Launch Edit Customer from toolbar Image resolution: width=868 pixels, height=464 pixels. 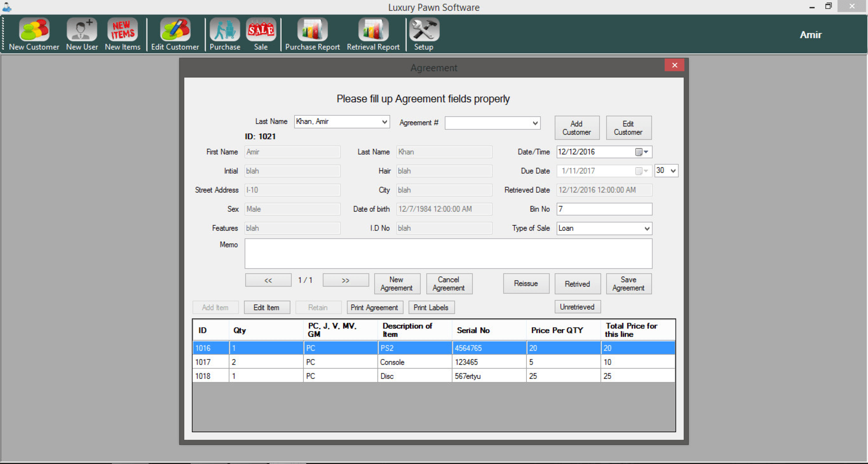(175, 34)
